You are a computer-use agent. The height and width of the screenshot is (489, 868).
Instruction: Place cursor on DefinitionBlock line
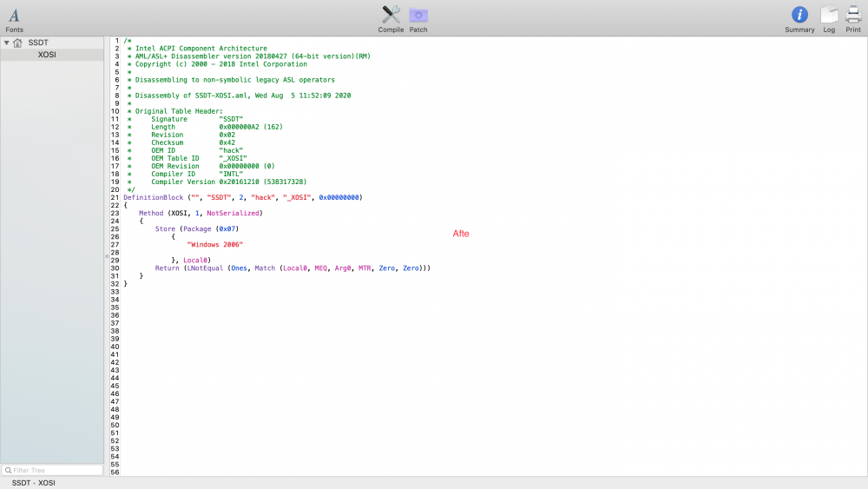point(242,197)
